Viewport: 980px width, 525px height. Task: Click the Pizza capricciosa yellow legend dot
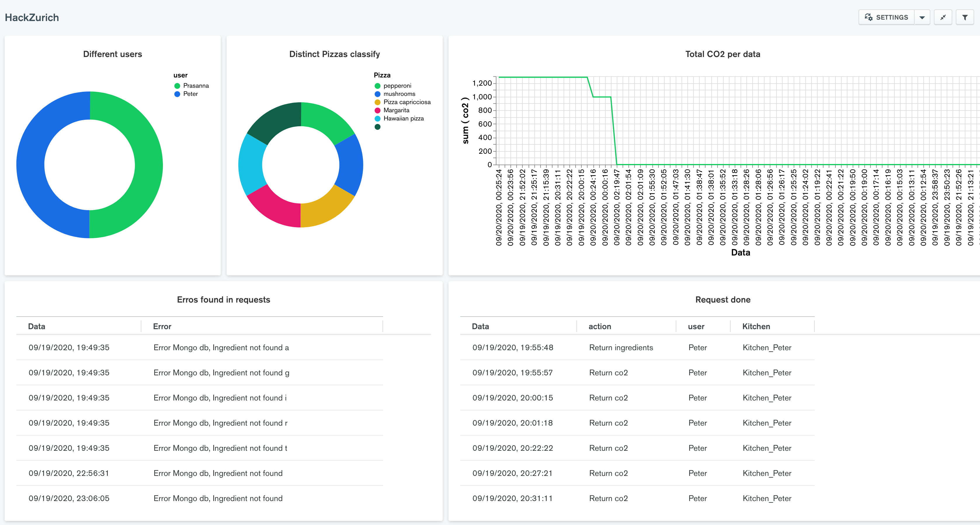[x=377, y=102]
